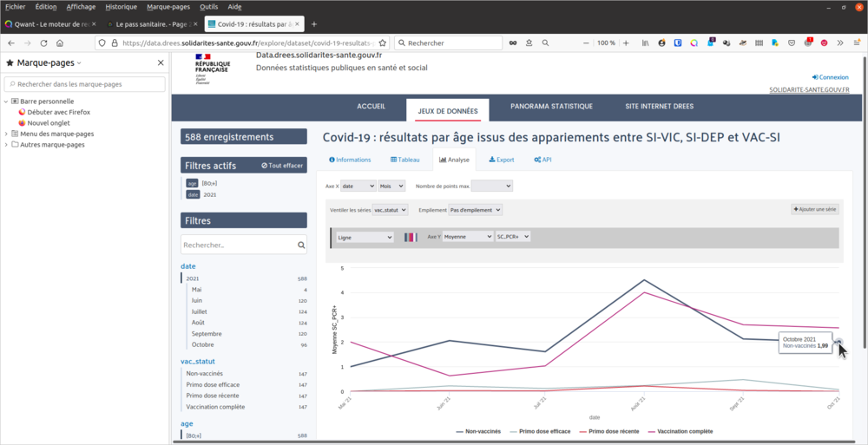Open a new browser tab with the plus button
Viewport: 868px width, 445px height.
(x=314, y=23)
